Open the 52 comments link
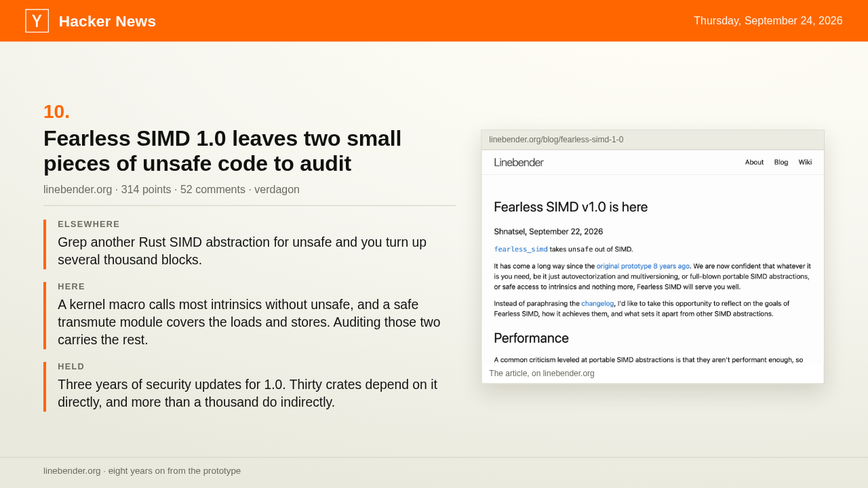 click(x=213, y=190)
